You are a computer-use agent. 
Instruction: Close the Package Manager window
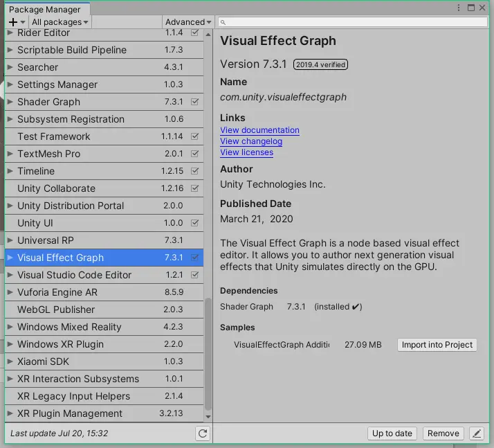(x=482, y=8)
